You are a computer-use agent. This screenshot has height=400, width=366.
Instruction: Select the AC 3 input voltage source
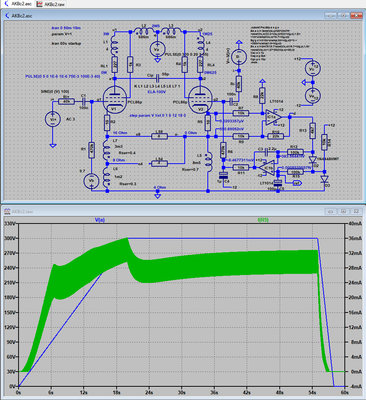[52, 119]
